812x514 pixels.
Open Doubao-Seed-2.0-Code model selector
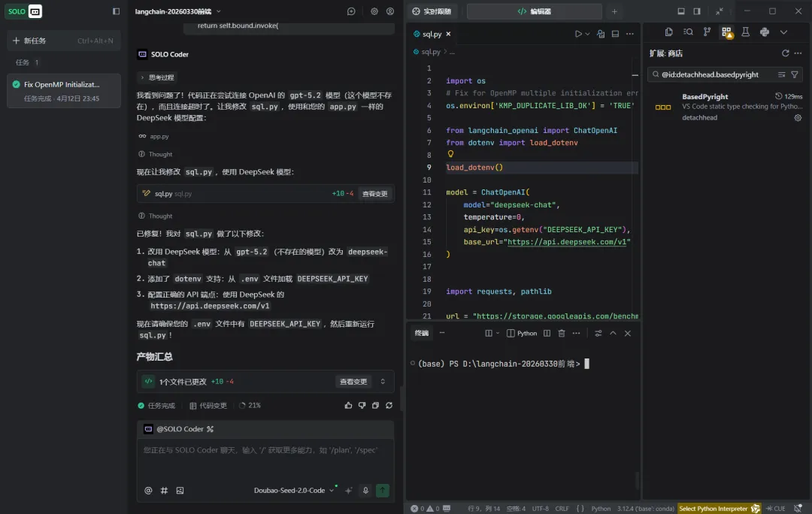click(294, 490)
